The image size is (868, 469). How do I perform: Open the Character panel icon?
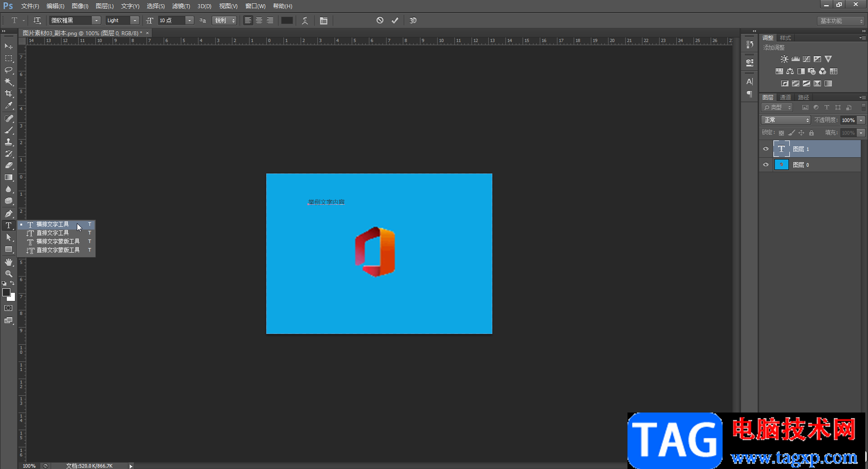[x=750, y=82]
